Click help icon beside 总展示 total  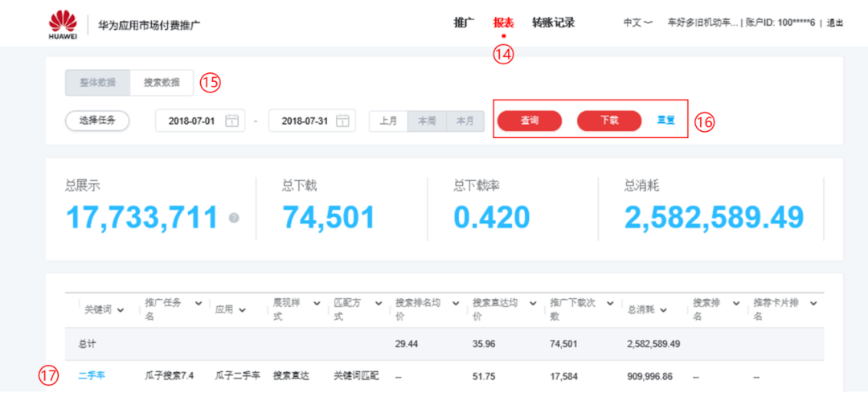(x=234, y=219)
